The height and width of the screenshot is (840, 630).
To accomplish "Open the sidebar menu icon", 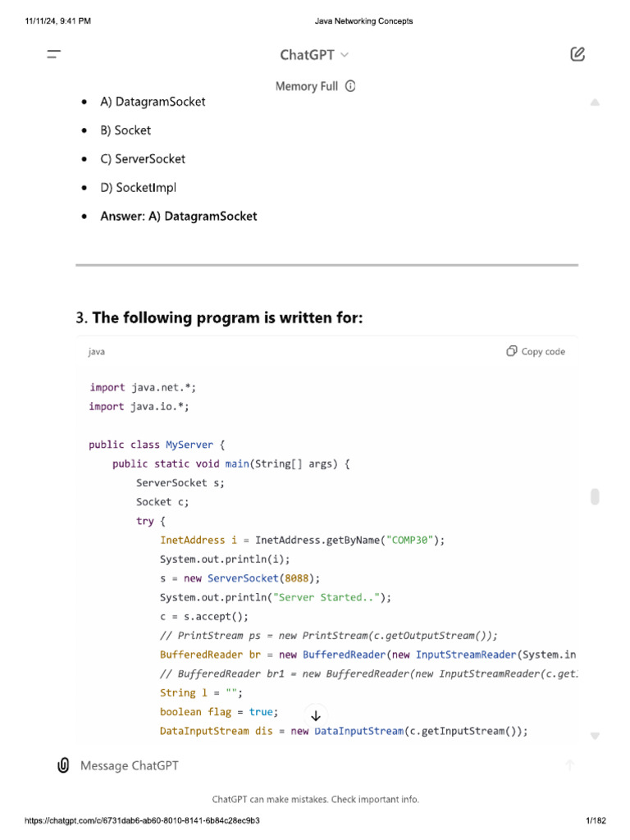I will tap(53, 55).
